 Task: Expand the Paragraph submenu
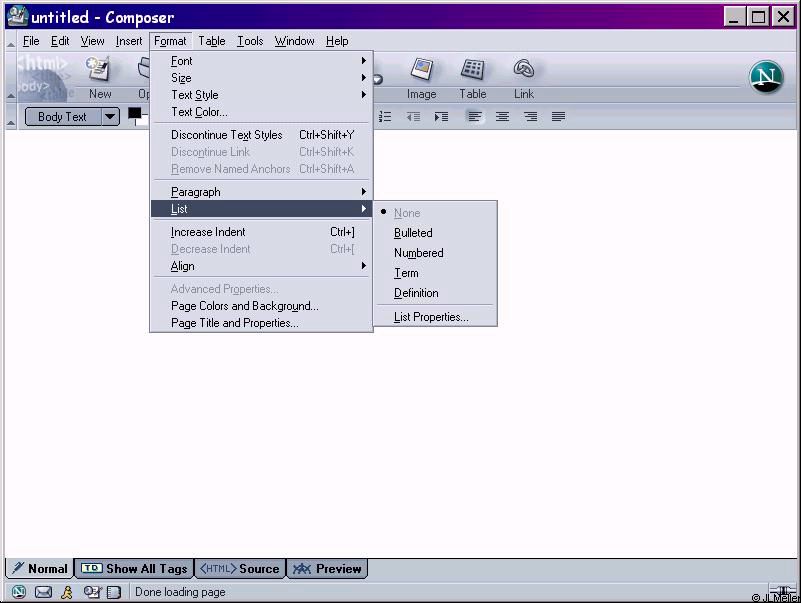pyautogui.click(x=263, y=192)
